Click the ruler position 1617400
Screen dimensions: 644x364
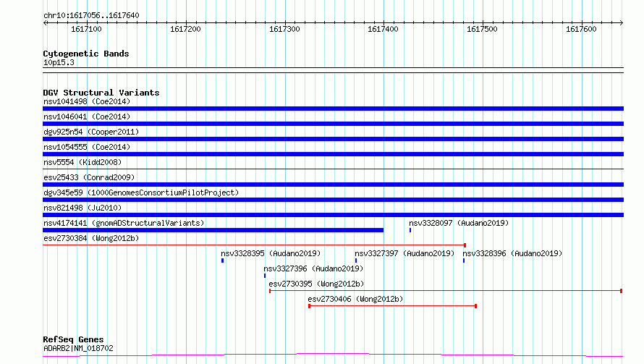coord(383,29)
